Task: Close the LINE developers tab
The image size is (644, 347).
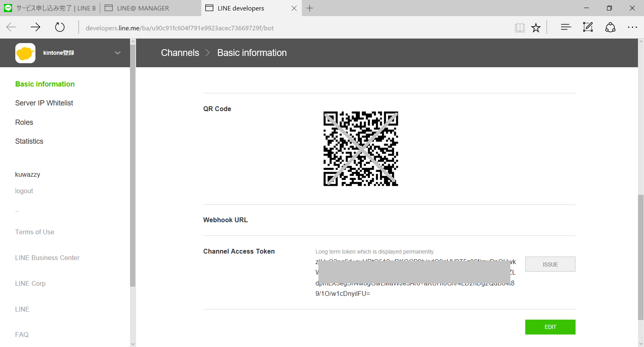Action: [x=294, y=8]
